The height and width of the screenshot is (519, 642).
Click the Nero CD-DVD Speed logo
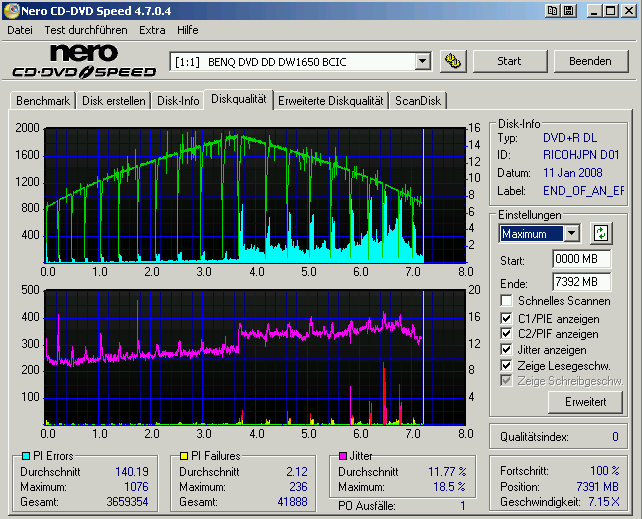coord(84,61)
